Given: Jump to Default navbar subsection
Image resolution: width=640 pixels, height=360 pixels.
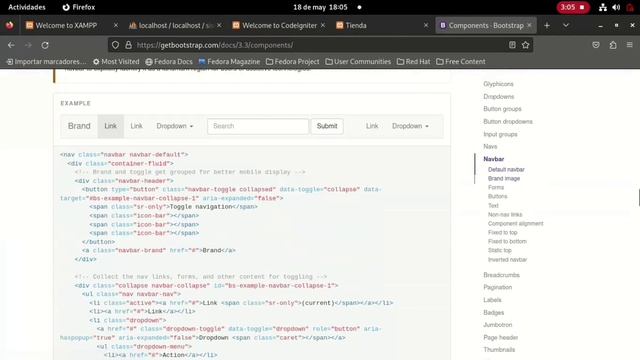Looking at the screenshot, I should 506,169.
